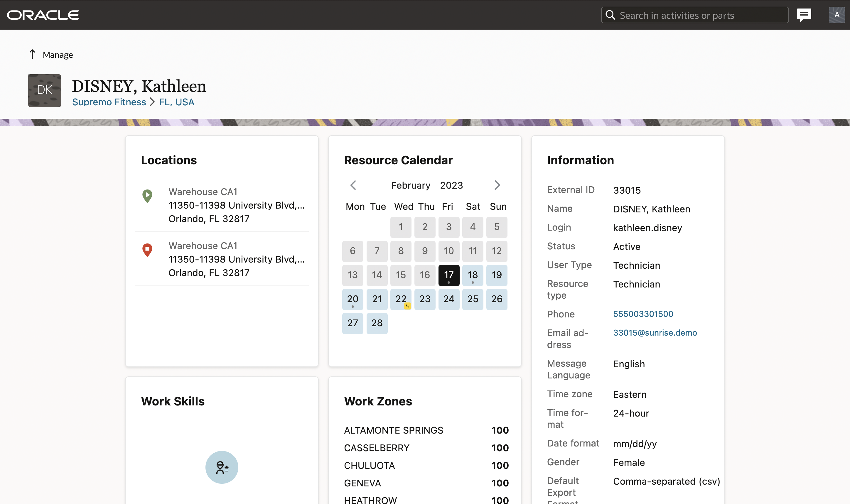This screenshot has height=504, width=850.
Task: Click the Work Skills technician icon
Action: click(222, 467)
